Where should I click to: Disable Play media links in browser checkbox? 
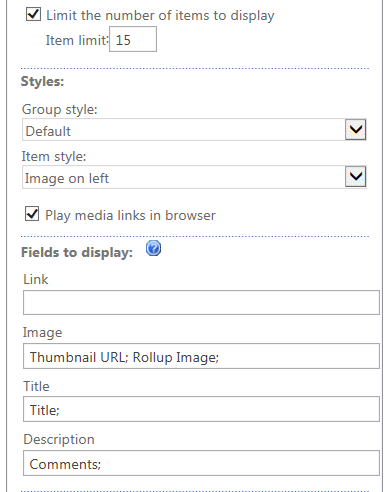pos(32,214)
